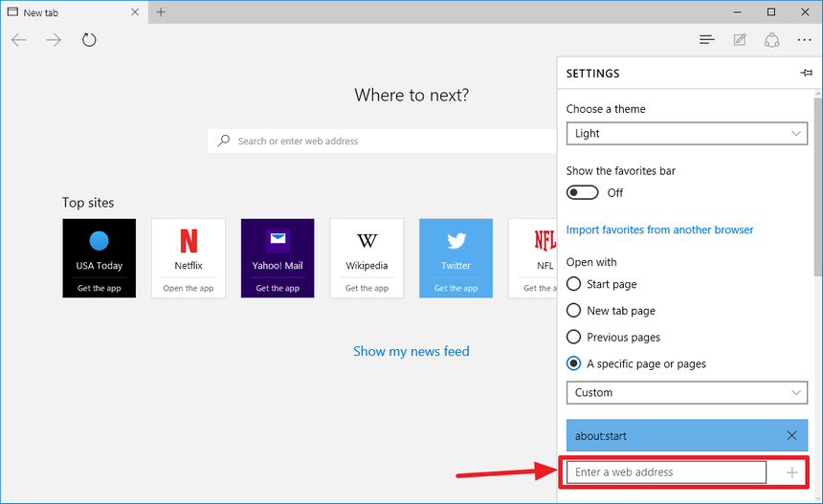Click Get the app under Yahoo! Mail
The image size is (823, 504).
(x=278, y=288)
